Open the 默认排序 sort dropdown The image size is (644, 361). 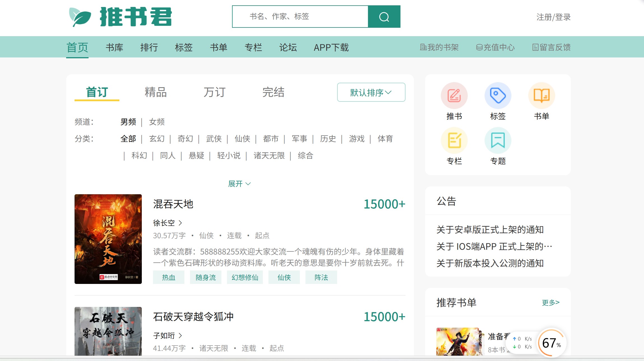[370, 92]
